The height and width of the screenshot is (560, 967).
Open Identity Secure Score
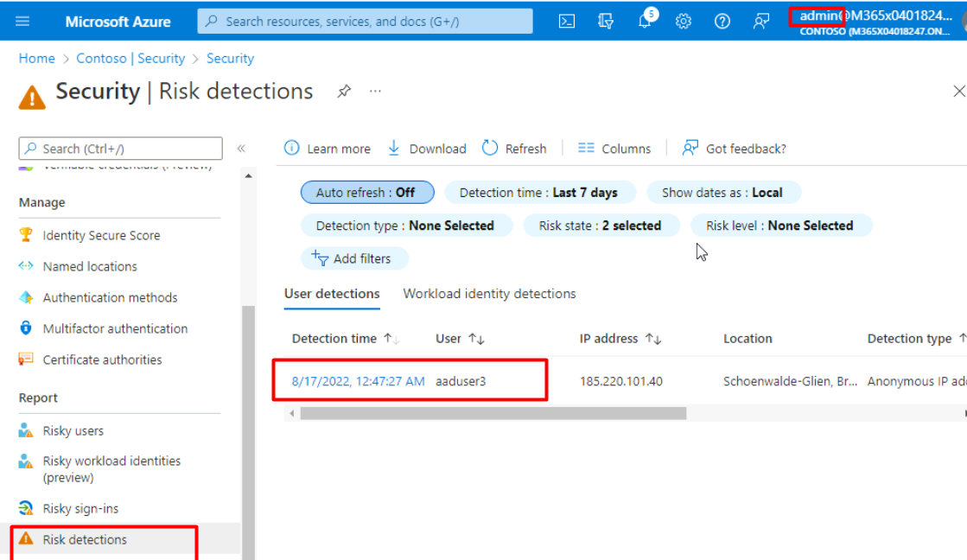click(x=101, y=235)
